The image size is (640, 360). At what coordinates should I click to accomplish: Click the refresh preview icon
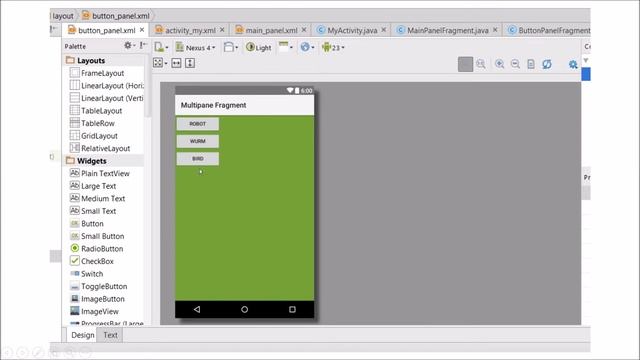(x=547, y=64)
